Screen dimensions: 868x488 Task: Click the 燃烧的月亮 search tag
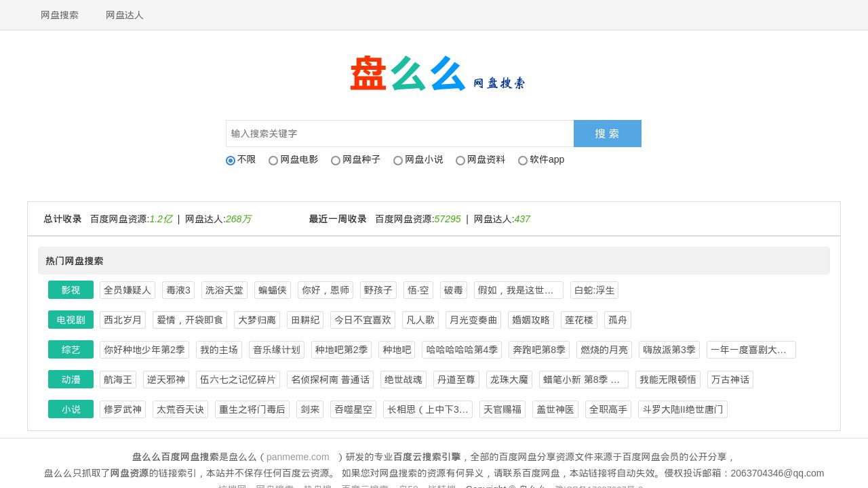[604, 350]
